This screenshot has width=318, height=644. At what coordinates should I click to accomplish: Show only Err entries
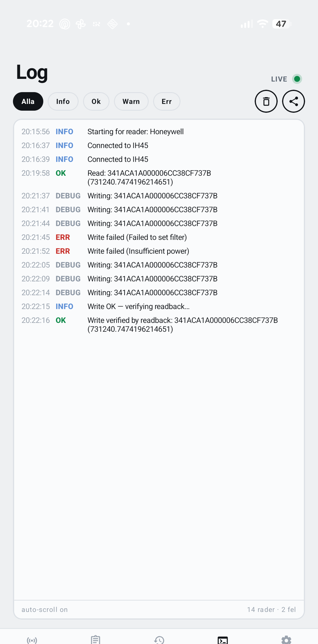point(167,102)
